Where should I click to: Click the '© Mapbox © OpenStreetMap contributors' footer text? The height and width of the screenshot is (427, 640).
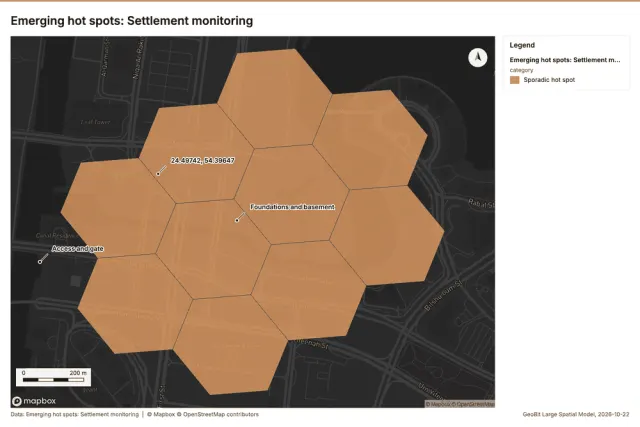pyautogui.click(x=202, y=414)
